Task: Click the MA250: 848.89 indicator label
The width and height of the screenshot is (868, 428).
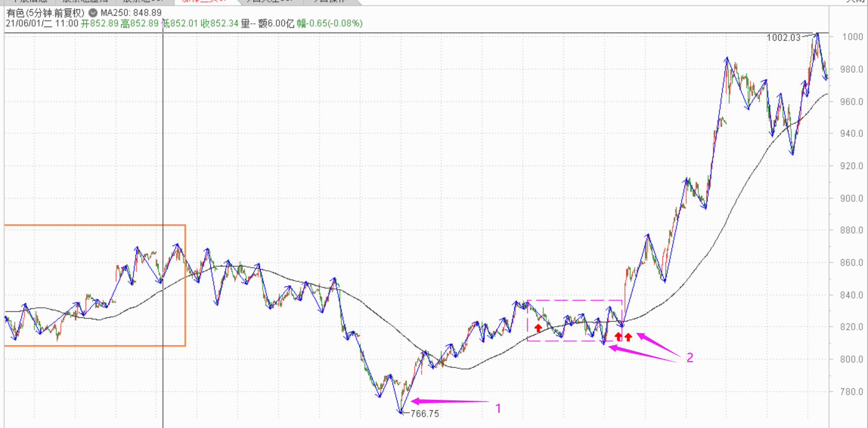Action: [131, 13]
